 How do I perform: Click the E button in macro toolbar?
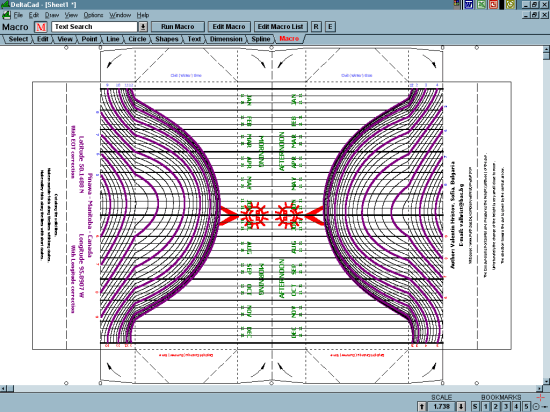pos(330,27)
